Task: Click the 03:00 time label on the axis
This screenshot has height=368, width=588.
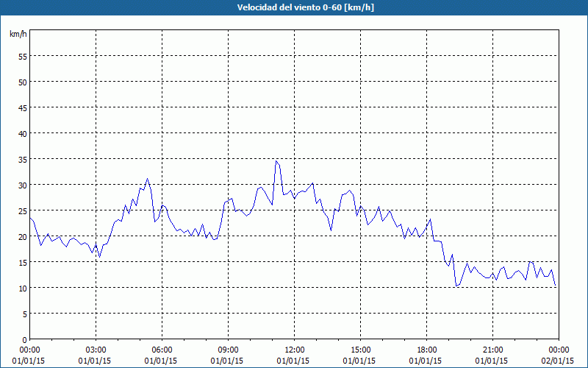Action: [x=96, y=350]
